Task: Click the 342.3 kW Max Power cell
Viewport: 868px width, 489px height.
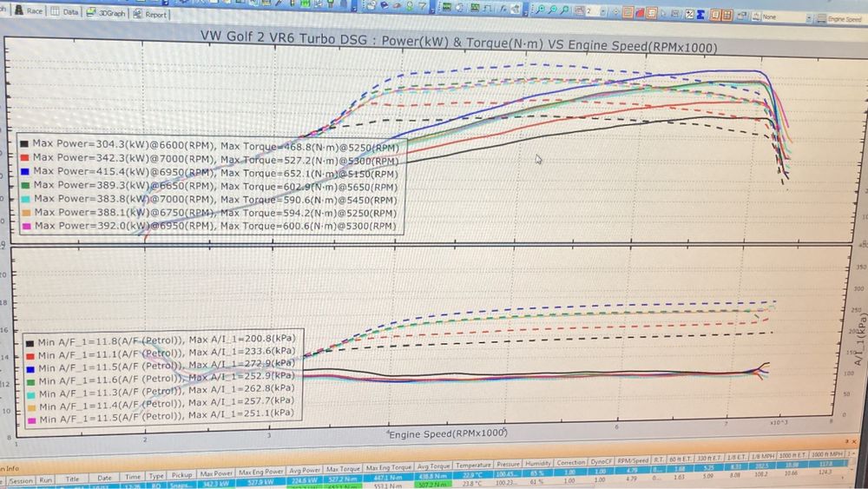Action: point(216,482)
